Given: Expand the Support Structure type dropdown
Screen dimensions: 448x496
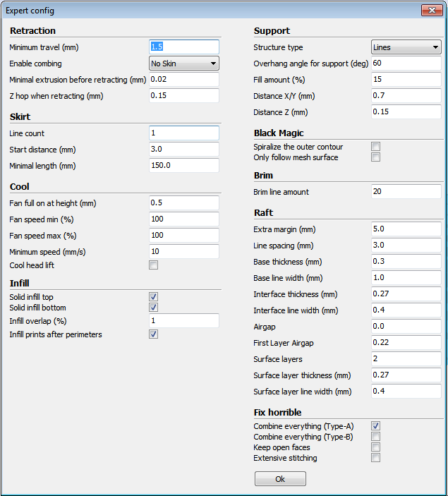Looking at the screenshot, I should click(x=406, y=47).
